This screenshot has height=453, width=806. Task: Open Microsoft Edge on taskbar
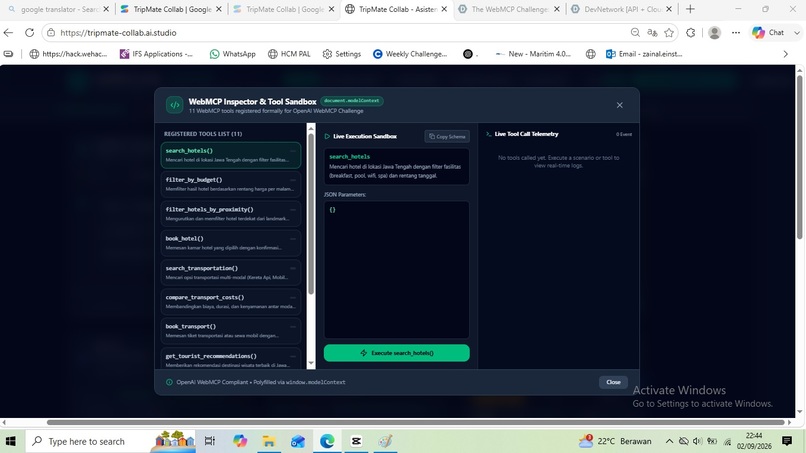click(x=327, y=441)
